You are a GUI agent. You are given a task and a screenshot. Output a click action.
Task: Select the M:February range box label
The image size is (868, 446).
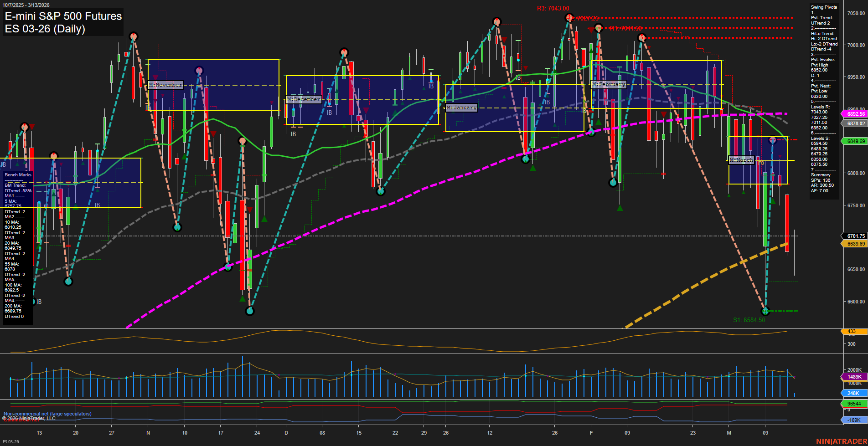pyautogui.click(x=609, y=84)
